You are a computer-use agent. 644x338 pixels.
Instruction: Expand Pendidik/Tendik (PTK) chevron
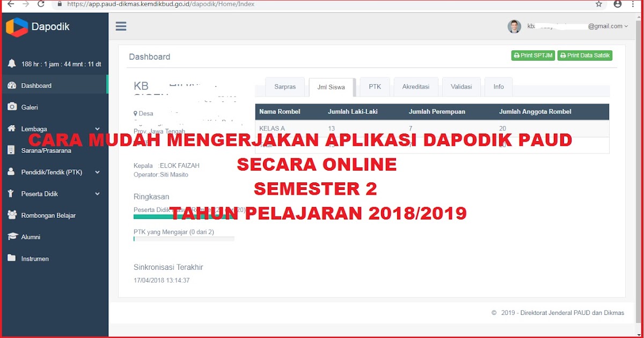pos(97,172)
